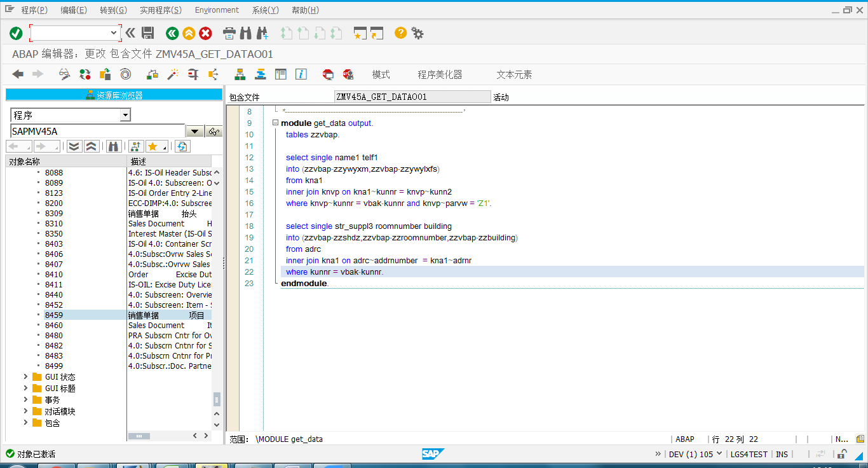Click the 模式 button
This screenshot has height=468, width=868.
coord(381,74)
